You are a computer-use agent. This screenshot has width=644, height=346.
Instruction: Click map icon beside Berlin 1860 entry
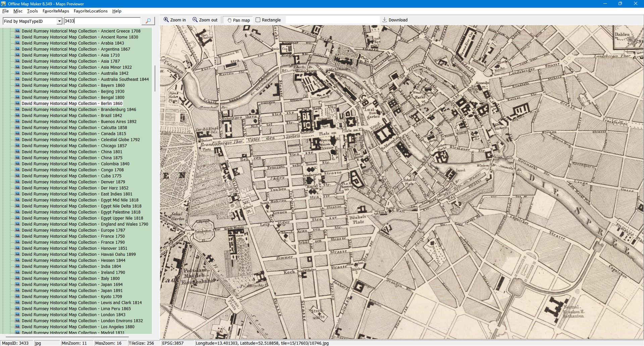(x=18, y=104)
